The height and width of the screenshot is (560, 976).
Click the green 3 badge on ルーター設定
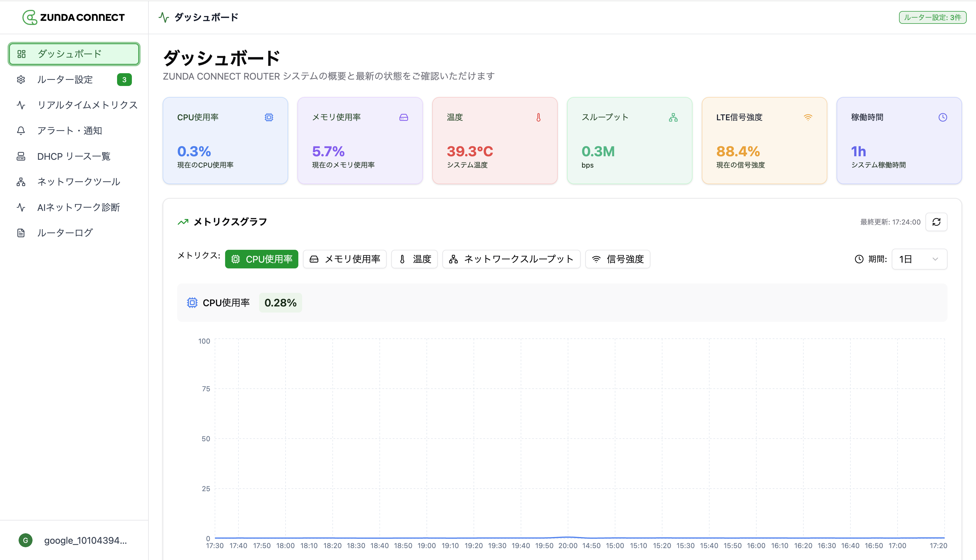pos(124,80)
